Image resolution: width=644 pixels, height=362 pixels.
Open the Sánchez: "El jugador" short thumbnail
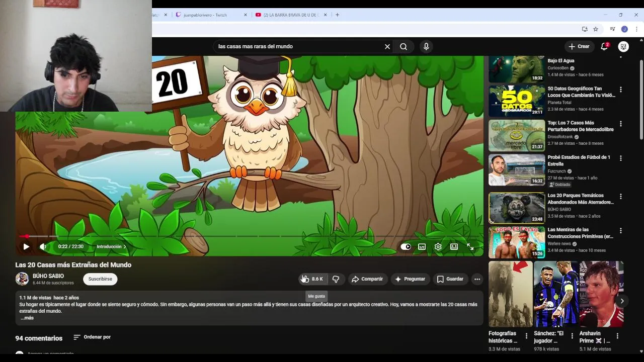tap(555, 294)
